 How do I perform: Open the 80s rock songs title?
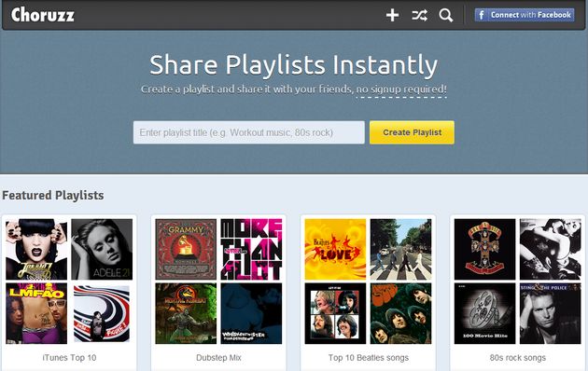(517, 358)
